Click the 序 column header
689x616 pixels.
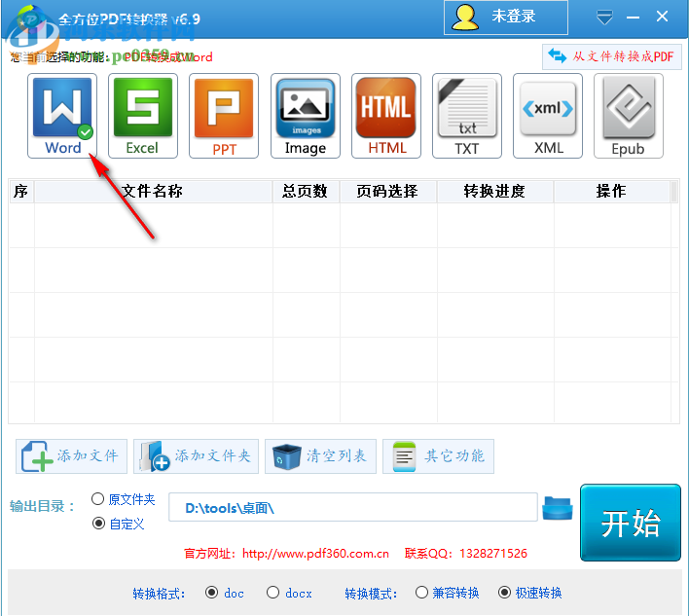click(21, 191)
